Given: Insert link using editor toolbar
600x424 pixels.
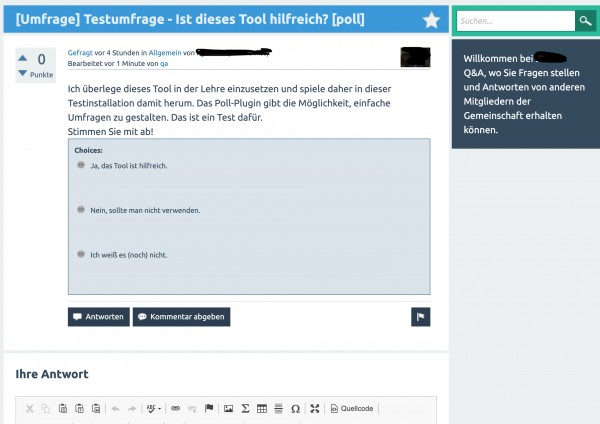Looking at the screenshot, I should (175, 408).
